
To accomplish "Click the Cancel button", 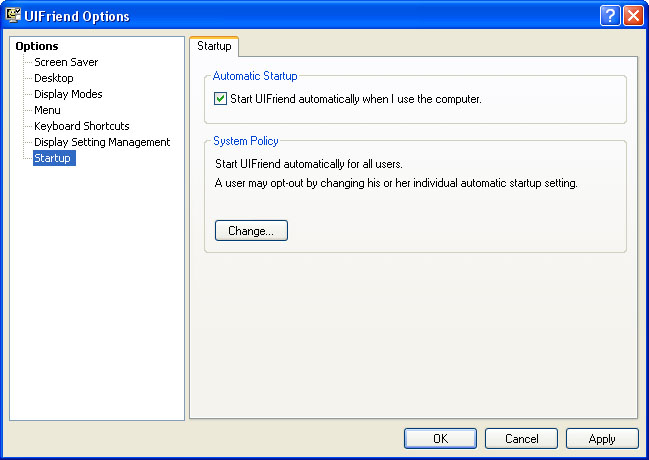I will [x=522, y=438].
